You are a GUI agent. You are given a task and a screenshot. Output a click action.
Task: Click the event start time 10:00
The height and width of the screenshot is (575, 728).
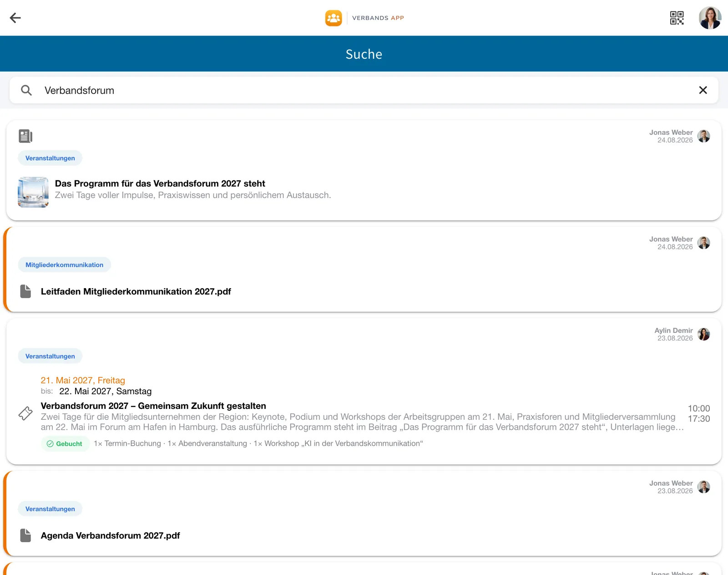pyautogui.click(x=699, y=408)
